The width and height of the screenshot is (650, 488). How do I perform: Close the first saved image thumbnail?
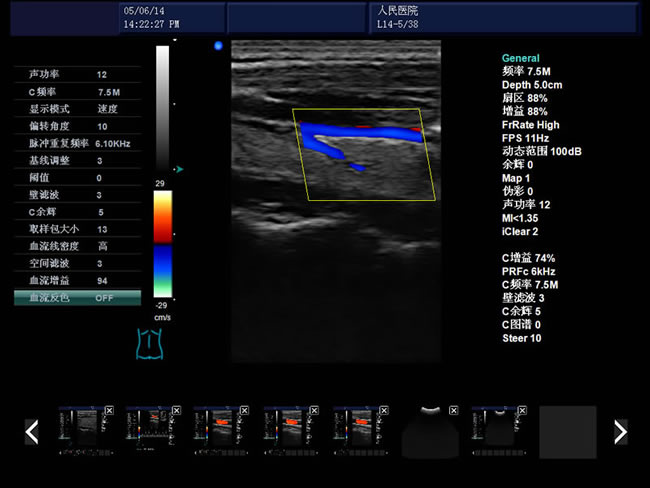point(108,410)
